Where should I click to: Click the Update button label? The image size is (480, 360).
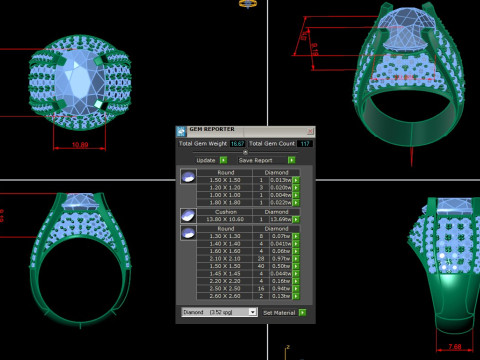(x=206, y=160)
